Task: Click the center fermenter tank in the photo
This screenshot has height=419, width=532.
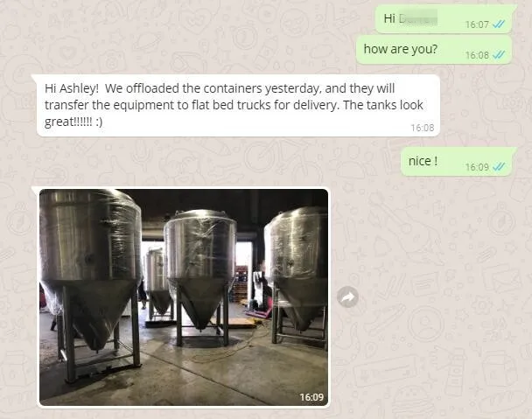Action: click(199, 275)
